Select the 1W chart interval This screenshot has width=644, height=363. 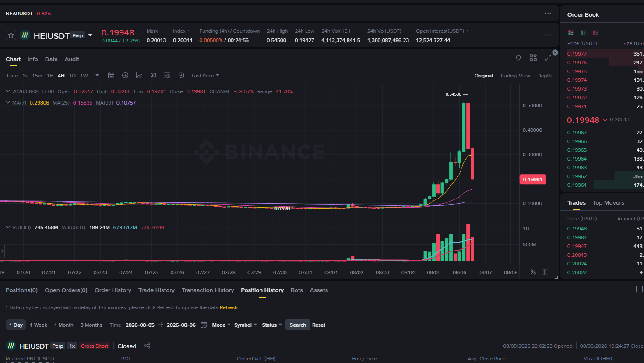click(84, 76)
